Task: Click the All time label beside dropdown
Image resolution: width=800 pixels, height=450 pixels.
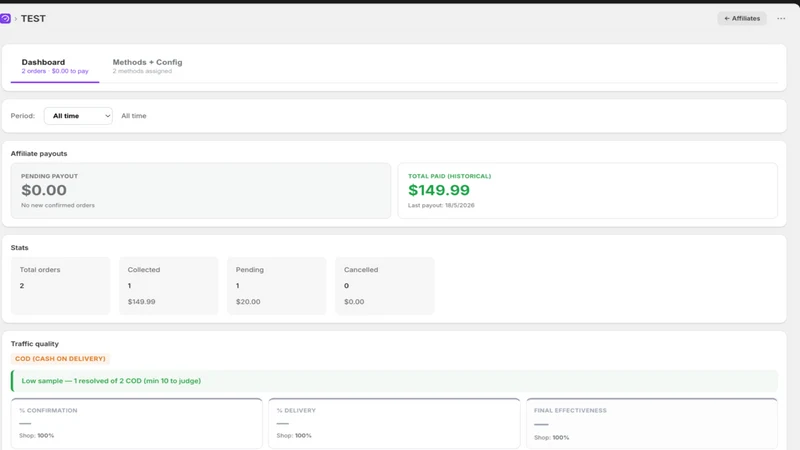Action: [134, 116]
